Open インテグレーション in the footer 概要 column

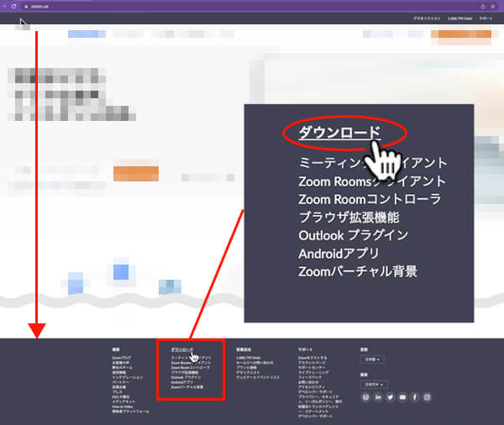point(128,377)
